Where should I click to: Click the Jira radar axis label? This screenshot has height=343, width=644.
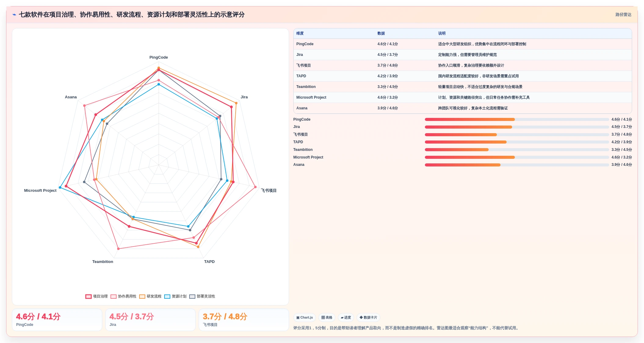pos(244,97)
